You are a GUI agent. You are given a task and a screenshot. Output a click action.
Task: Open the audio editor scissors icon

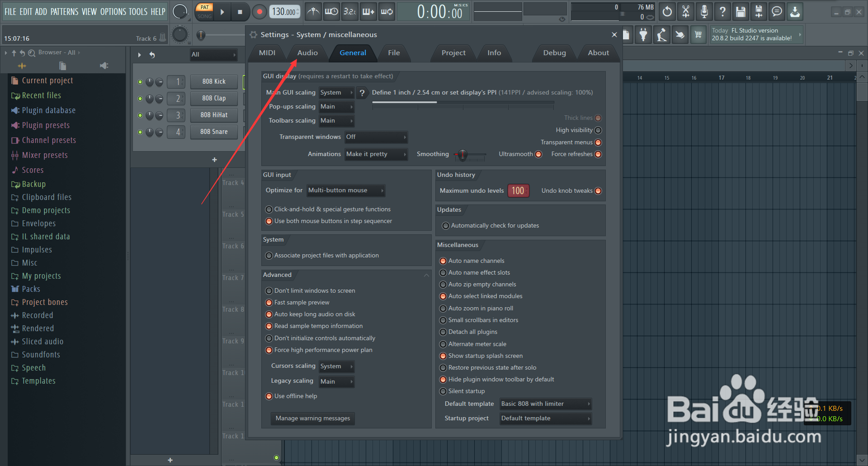tap(686, 12)
